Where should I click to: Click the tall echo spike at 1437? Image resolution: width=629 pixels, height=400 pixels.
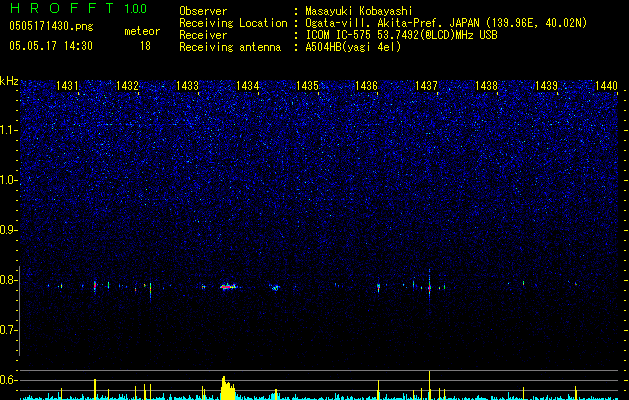coord(429,286)
